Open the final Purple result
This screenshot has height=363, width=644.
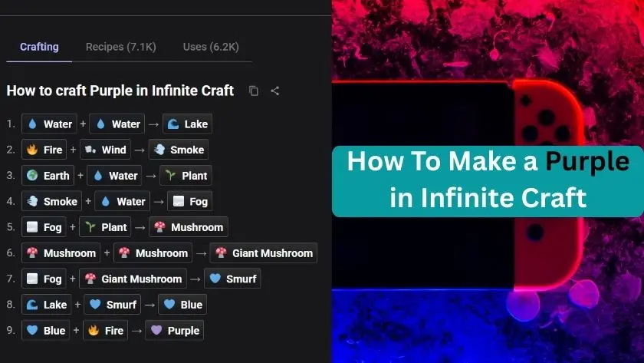click(x=175, y=331)
